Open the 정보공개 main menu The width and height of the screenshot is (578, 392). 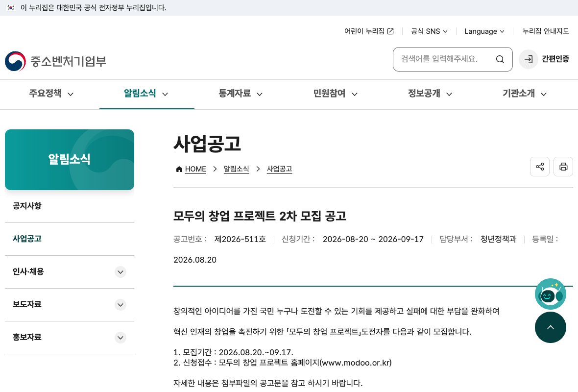pos(430,94)
